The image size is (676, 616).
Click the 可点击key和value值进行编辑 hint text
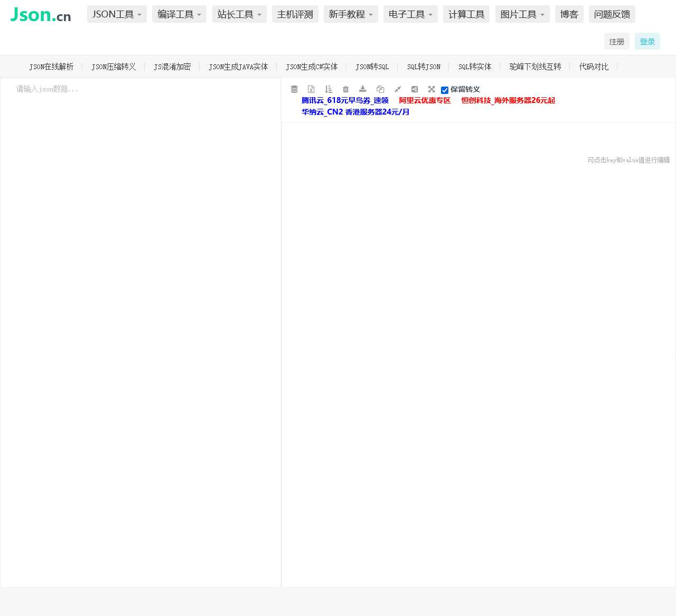(628, 160)
